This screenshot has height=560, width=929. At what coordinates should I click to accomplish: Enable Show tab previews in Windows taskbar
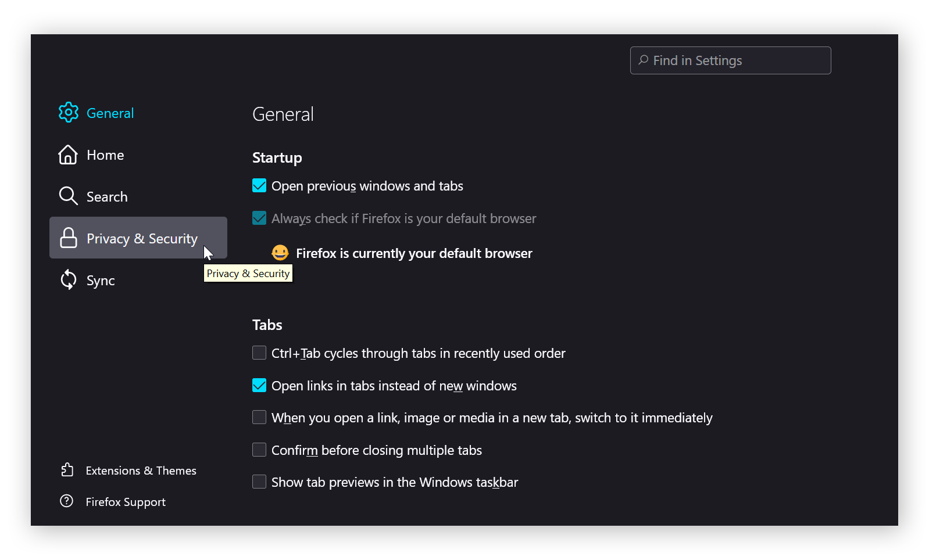point(259,482)
